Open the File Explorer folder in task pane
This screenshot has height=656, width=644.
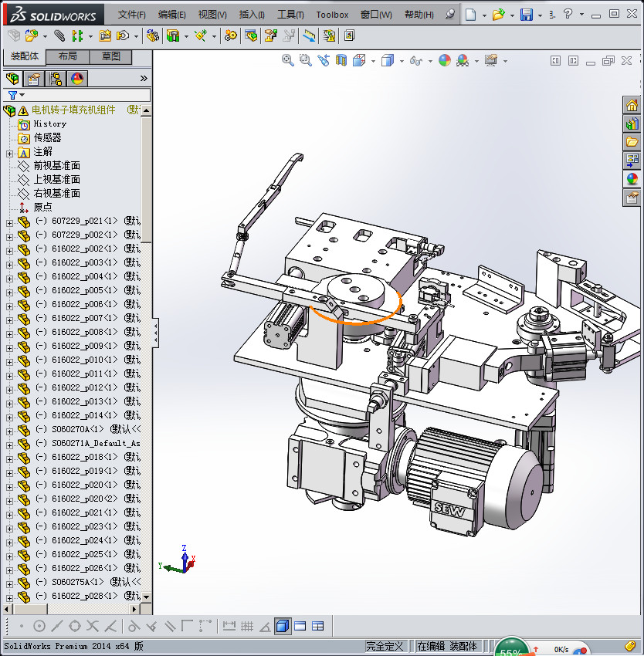tap(632, 142)
